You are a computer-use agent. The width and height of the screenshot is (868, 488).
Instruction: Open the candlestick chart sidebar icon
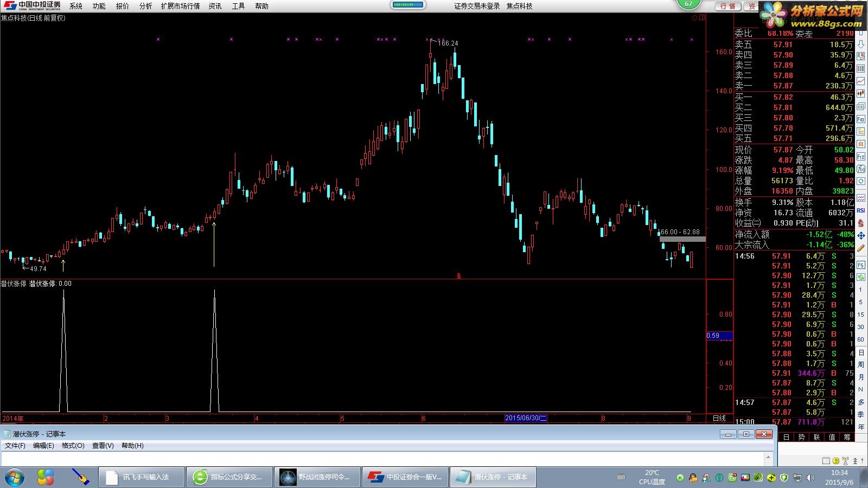pos(861,94)
